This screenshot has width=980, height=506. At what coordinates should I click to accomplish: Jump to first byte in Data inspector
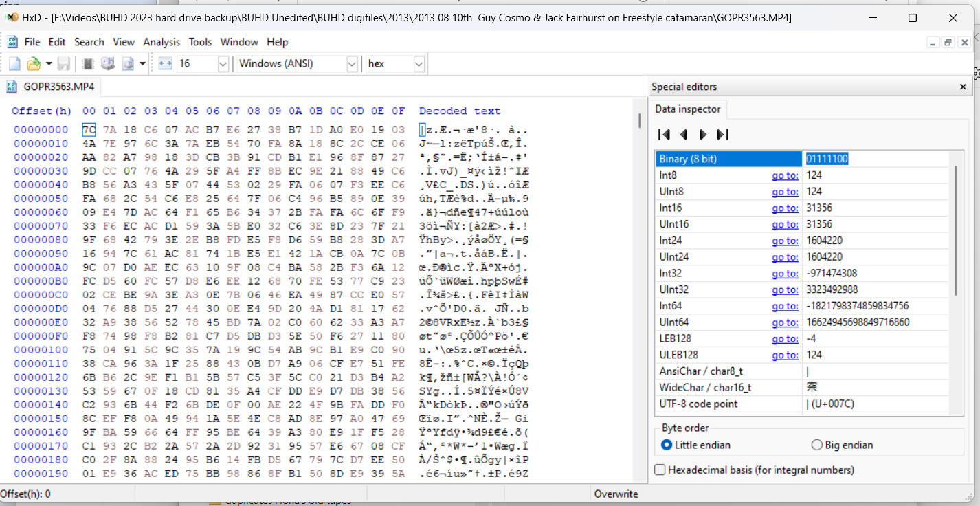click(664, 135)
